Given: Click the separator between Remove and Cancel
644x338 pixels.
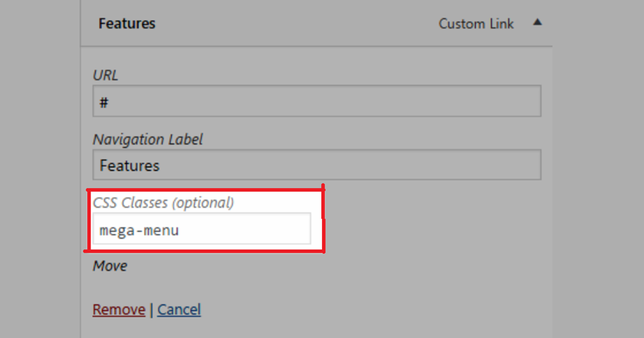Looking at the screenshot, I should click(151, 310).
